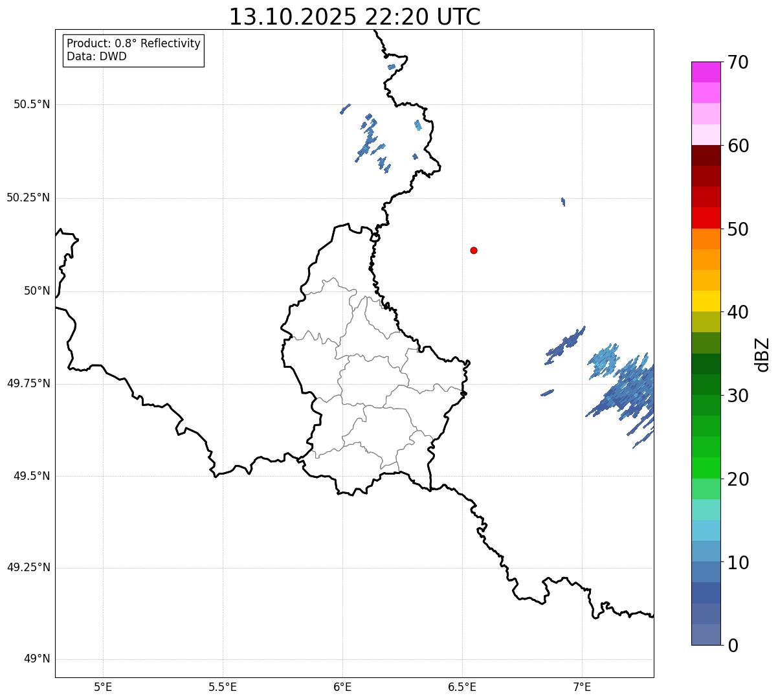Click the longitude label "7°E"
This screenshot has height=700, width=778.
tap(582, 686)
